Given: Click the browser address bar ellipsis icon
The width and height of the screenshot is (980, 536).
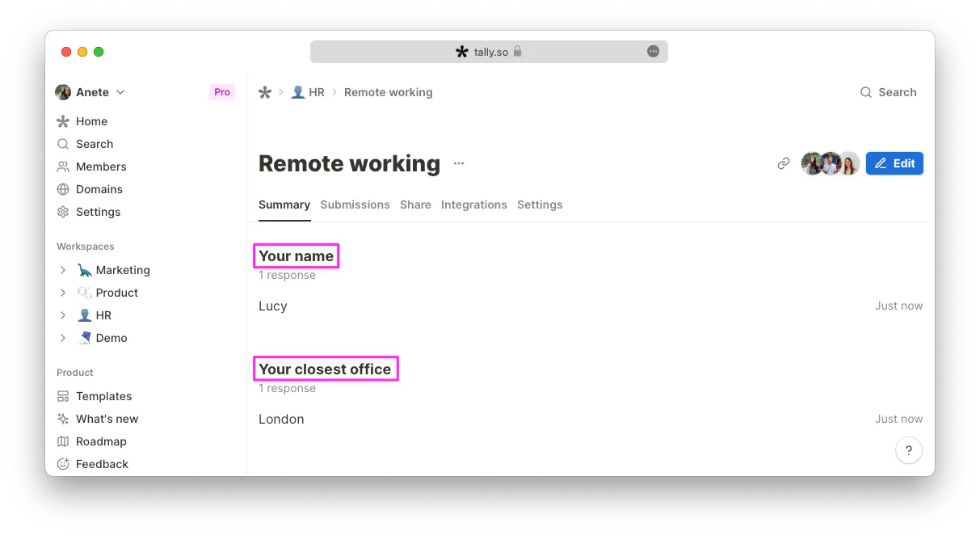Looking at the screenshot, I should tap(653, 52).
